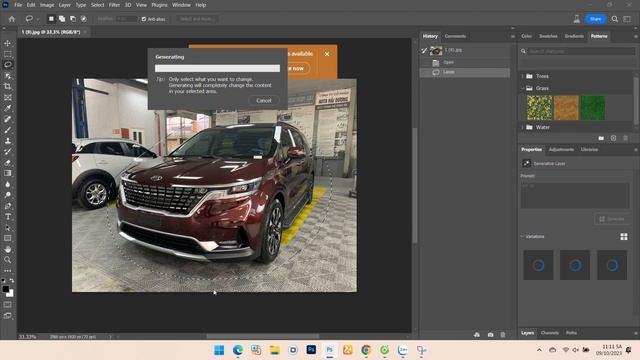Select the Pen tool
Viewport: 640px width, 360px height.
pos(8,206)
